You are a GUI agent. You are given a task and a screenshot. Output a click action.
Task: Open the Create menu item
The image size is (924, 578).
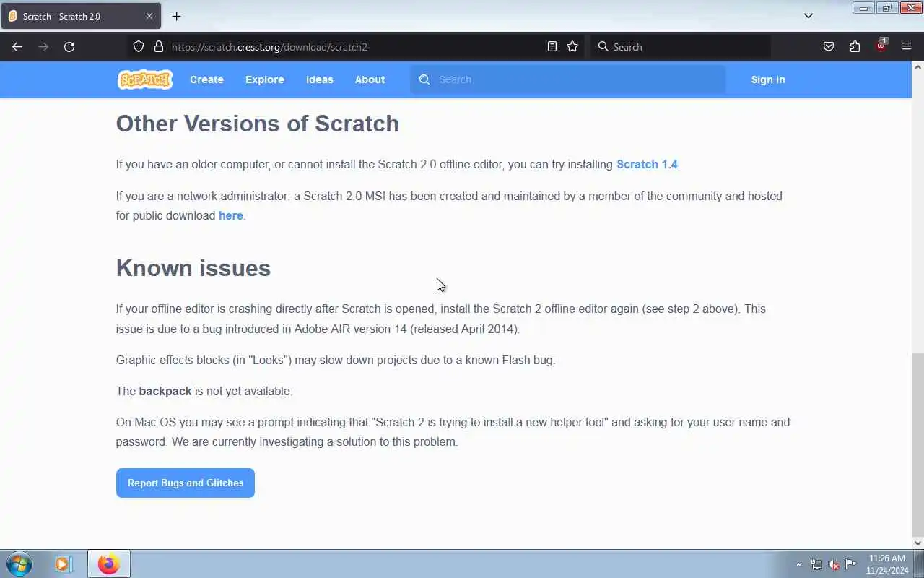click(206, 79)
